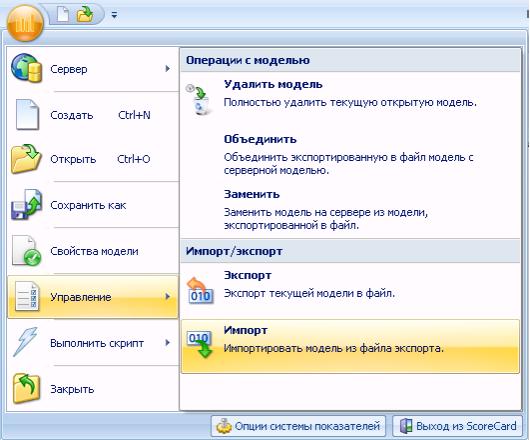Click the door icon on Выход button

click(x=406, y=426)
